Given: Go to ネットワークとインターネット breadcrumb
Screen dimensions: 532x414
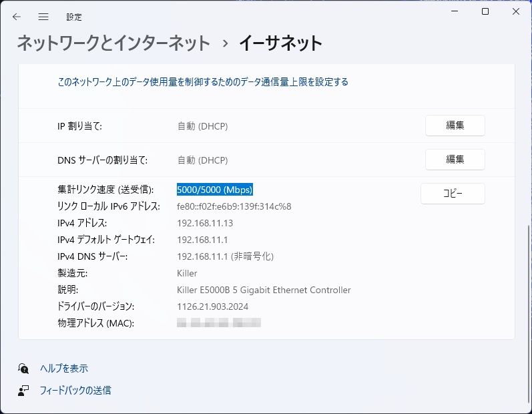Looking at the screenshot, I should 113,44.
